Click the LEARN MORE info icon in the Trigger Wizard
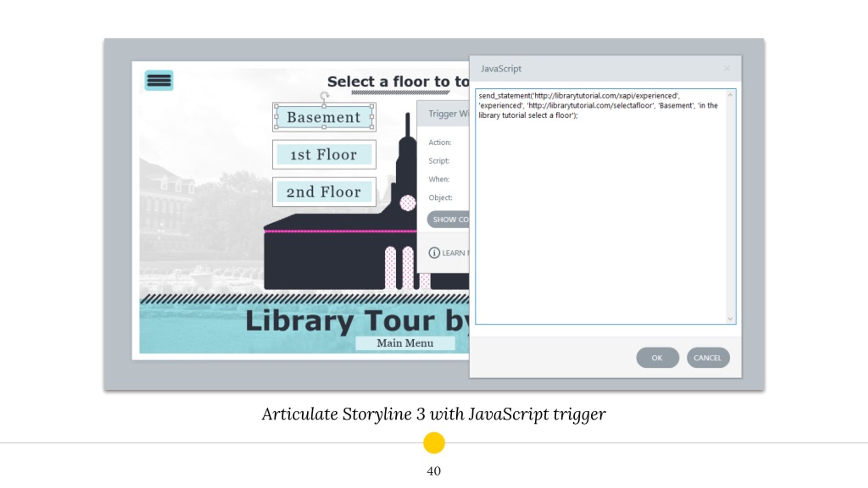The image size is (868, 488). point(434,253)
